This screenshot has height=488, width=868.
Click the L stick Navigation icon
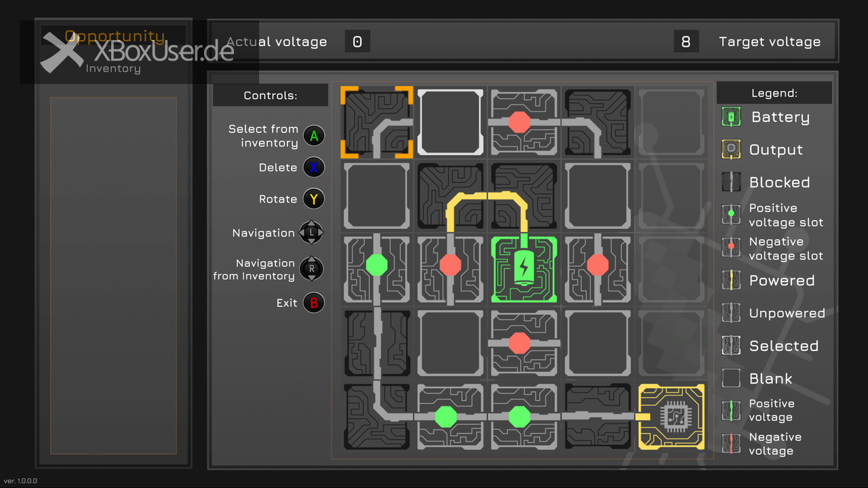[x=311, y=233]
